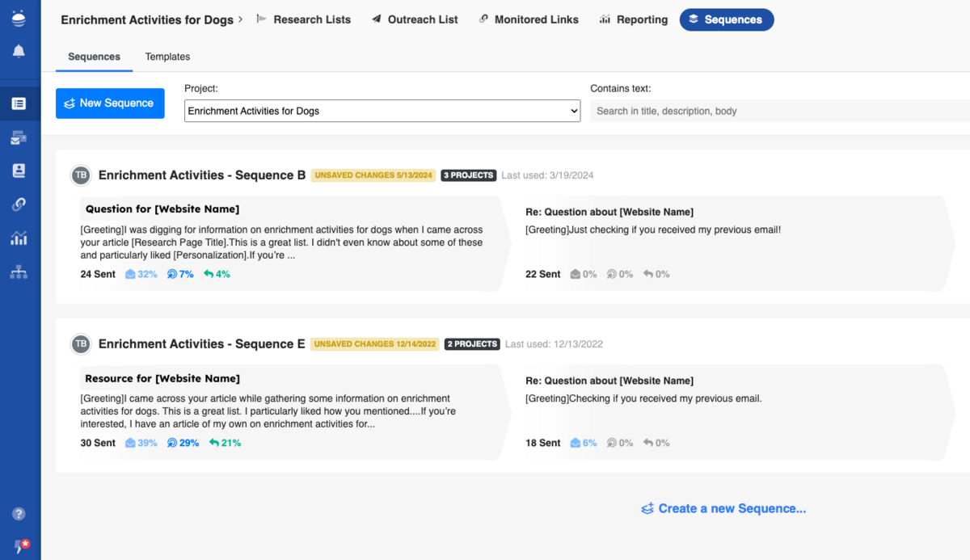Click the Contains text search field
Screen dimensions: 970x560
(776, 111)
